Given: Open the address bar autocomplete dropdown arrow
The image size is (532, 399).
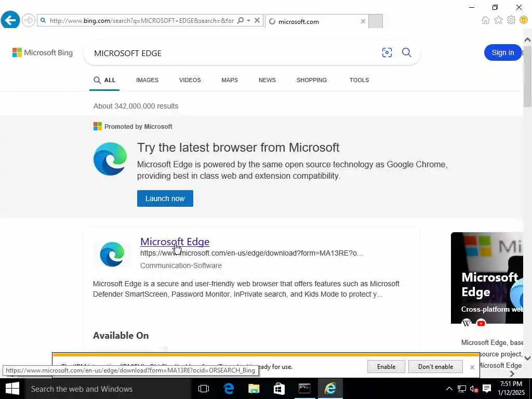Looking at the screenshot, I should point(249,21).
